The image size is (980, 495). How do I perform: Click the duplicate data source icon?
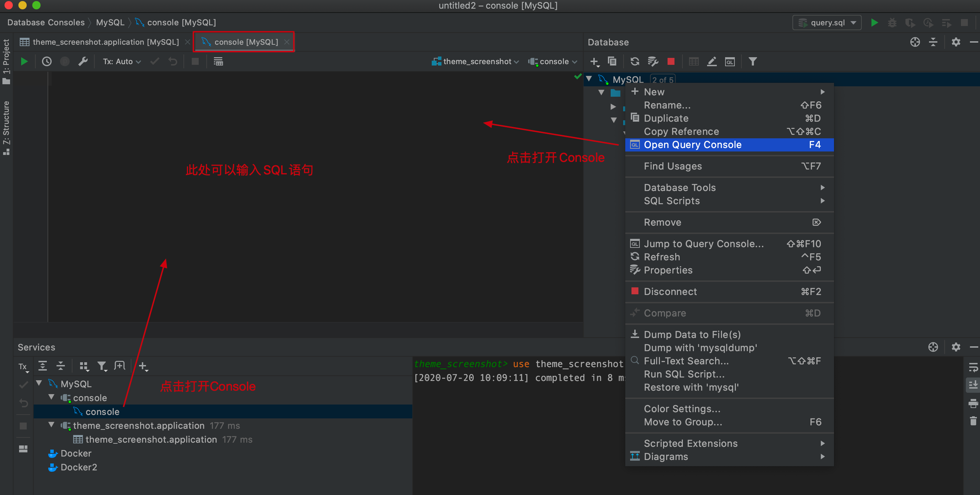coord(612,62)
